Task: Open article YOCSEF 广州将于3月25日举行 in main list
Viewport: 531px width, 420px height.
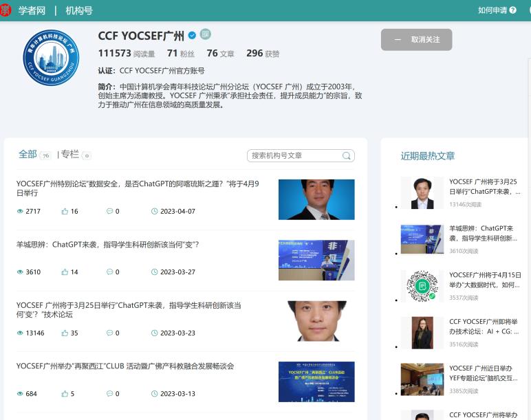Action: point(129,310)
